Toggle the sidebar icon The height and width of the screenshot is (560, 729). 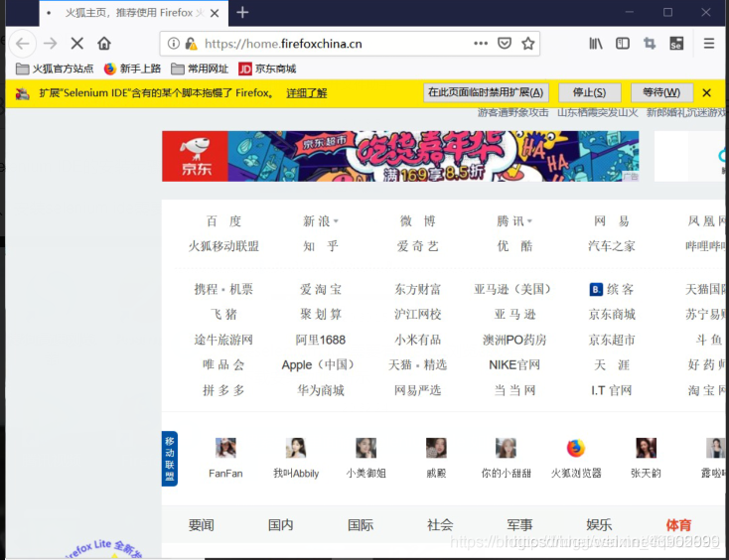click(623, 44)
